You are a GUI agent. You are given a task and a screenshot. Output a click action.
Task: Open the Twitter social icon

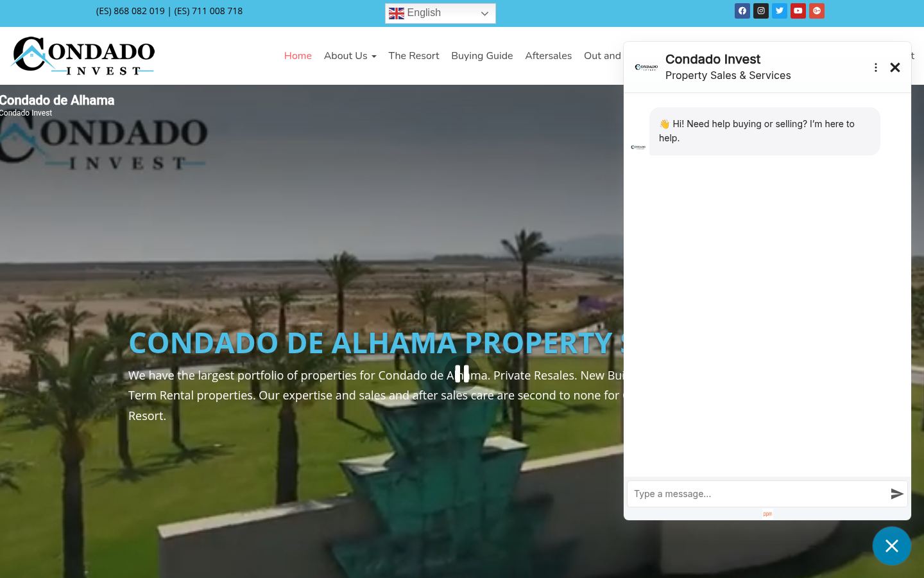click(x=780, y=11)
